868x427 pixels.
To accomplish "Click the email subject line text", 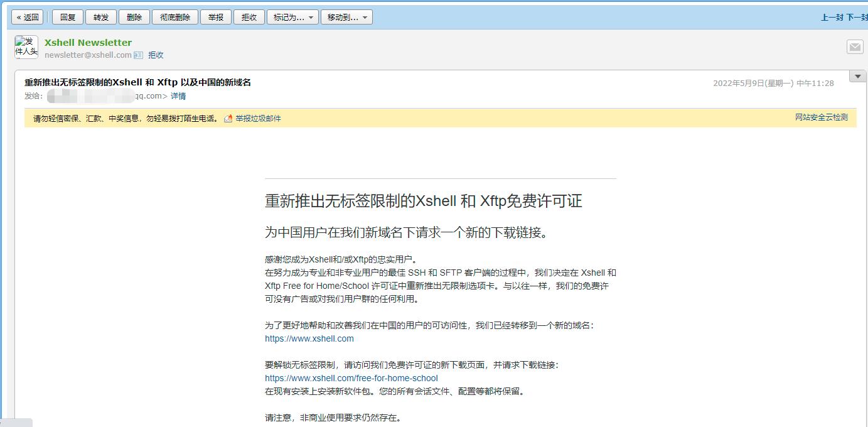I will click(x=137, y=82).
